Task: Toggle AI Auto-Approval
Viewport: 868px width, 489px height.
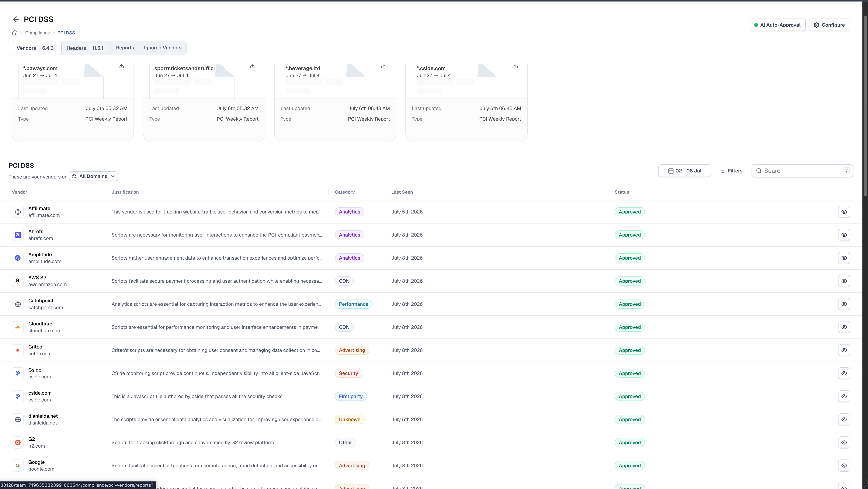Action: point(777,25)
